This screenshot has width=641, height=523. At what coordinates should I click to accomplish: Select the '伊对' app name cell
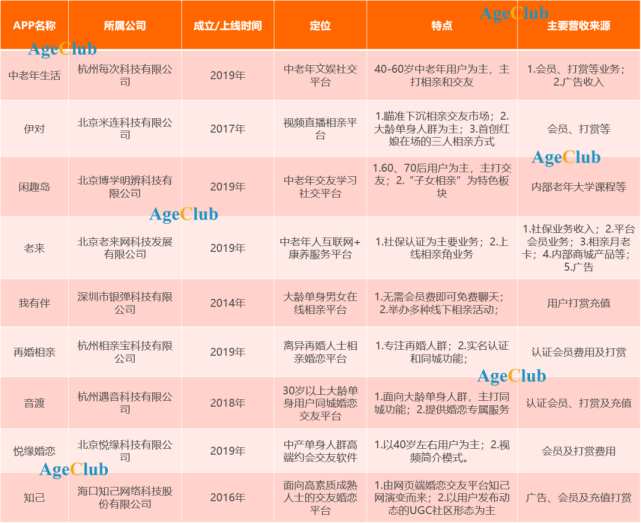pyautogui.click(x=34, y=129)
